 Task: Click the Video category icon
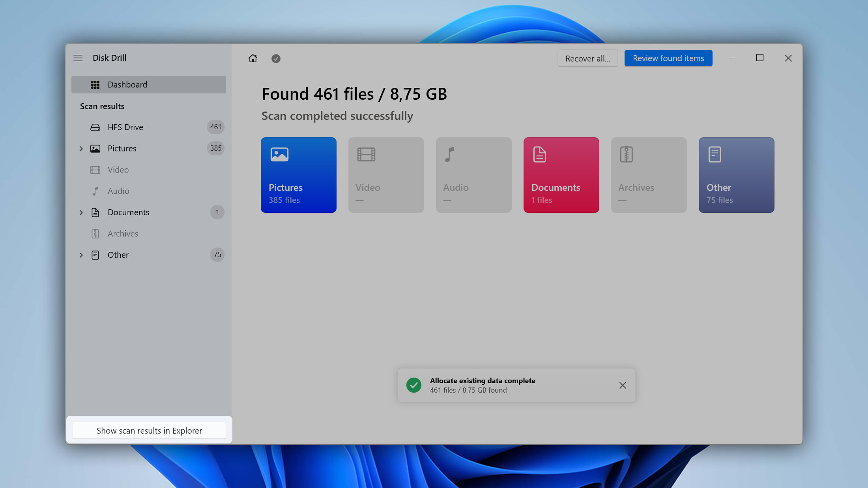point(366,154)
